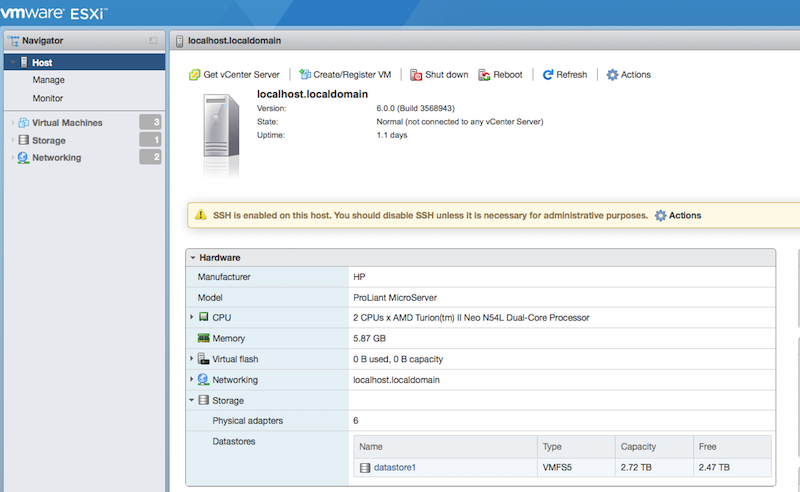Open the datastore1 link
This screenshot has height=492, width=800.
[x=395, y=468]
